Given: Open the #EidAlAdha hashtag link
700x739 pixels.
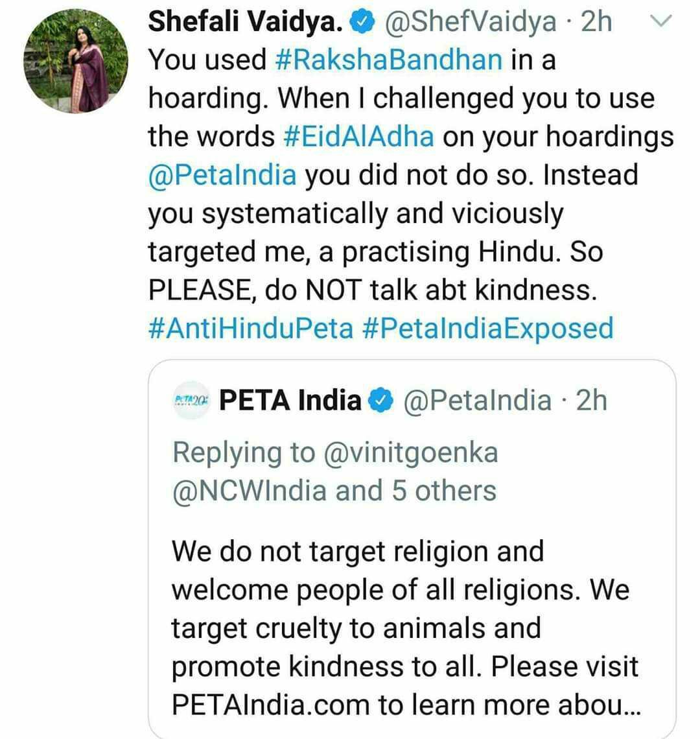Looking at the screenshot, I should pos(358,136).
